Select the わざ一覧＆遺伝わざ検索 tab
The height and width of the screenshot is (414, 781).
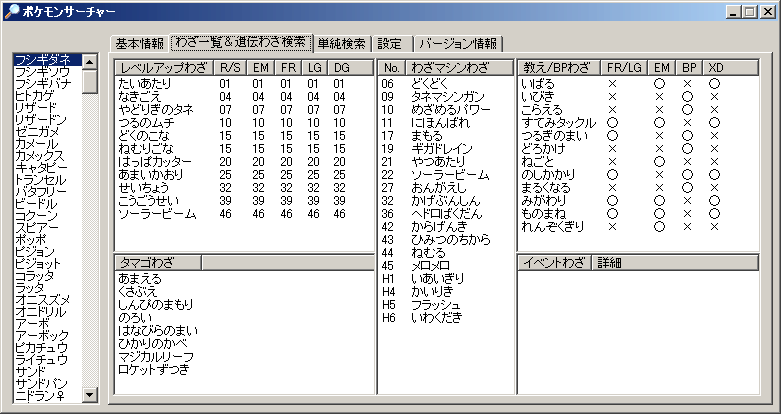[x=241, y=43]
